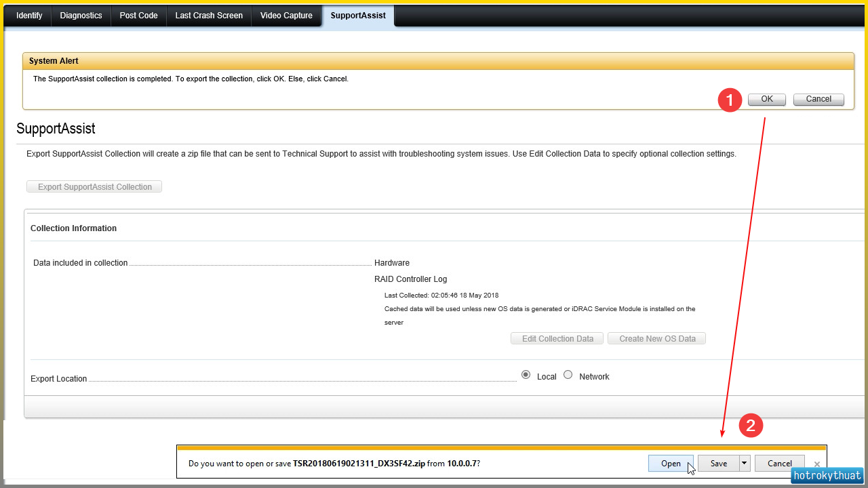
Task: Expand the Save dropdown arrow
Action: (x=745, y=464)
